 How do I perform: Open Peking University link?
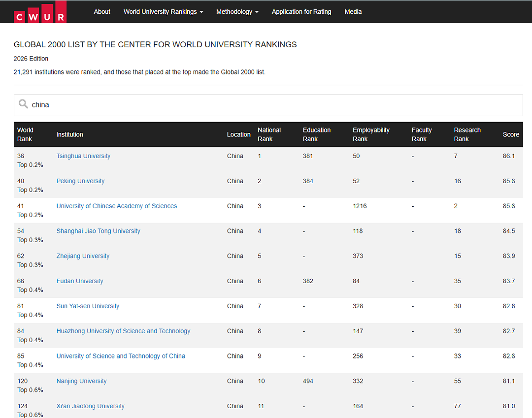tap(80, 181)
